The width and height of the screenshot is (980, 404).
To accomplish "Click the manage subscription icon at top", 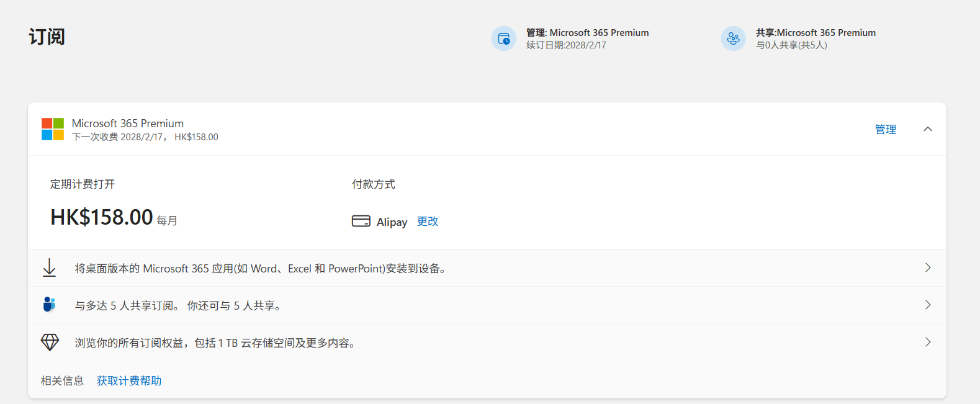I will [503, 38].
